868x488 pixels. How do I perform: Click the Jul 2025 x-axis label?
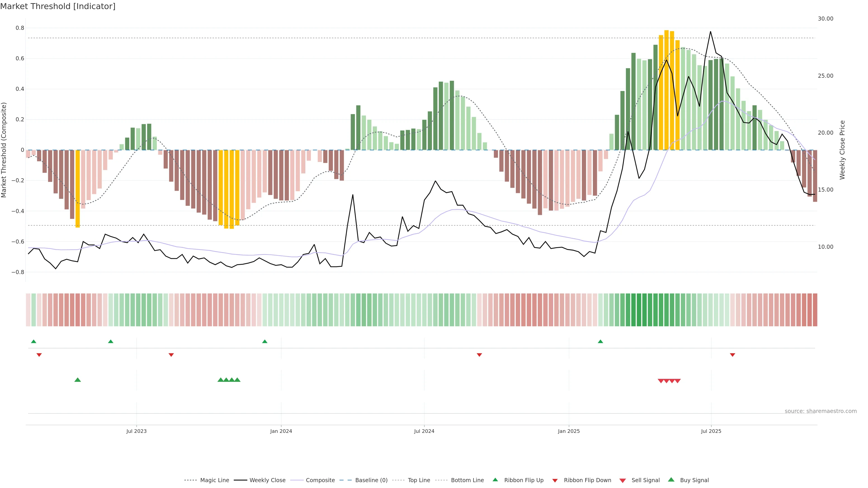pyautogui.click(x=711, y=431)
